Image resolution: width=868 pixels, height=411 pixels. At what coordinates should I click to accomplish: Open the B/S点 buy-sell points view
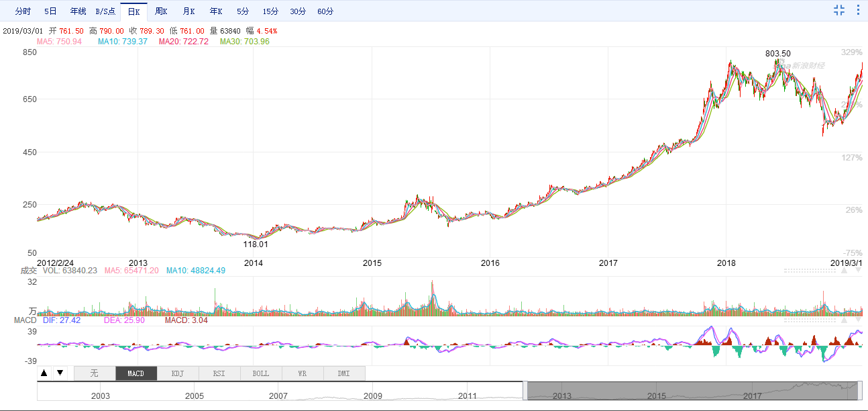point(105,11)
